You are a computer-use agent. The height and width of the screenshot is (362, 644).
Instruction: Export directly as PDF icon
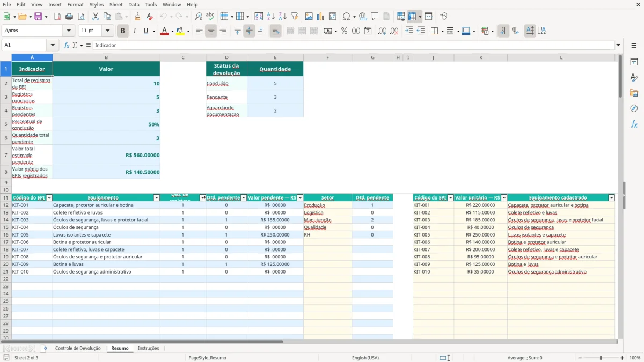[57, 17]
